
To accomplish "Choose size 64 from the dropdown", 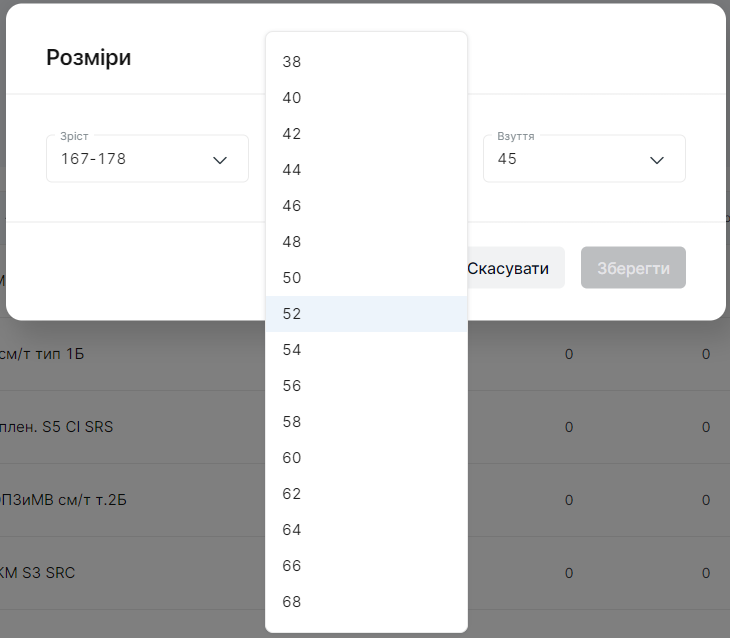I will [x=366, y=530].
